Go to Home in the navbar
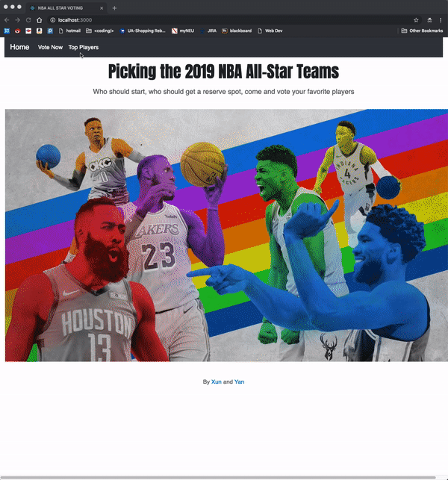 pyautogui.click(x=19, y=47)
